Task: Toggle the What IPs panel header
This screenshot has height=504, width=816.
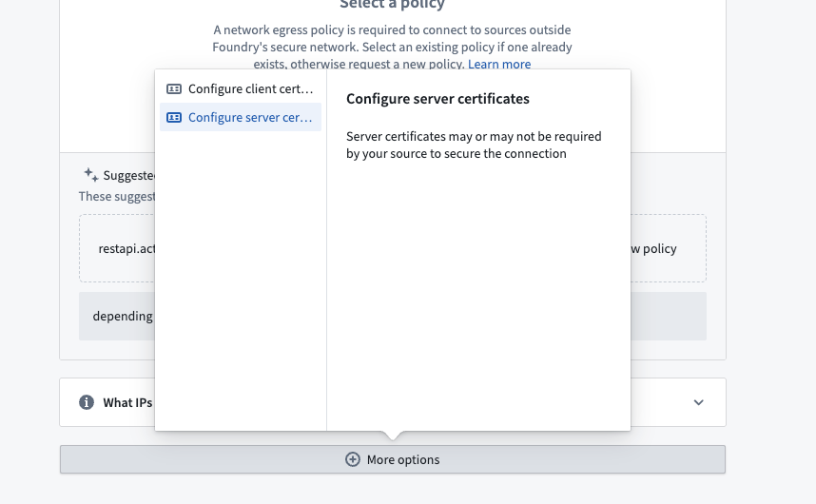Action: pos(128,402)
